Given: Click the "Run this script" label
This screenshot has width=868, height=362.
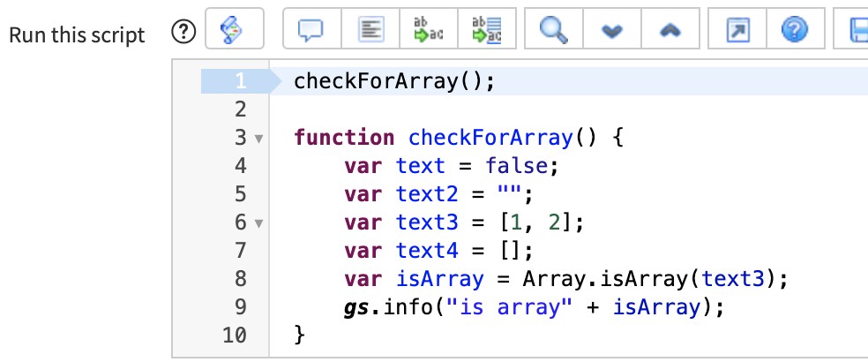Looking at the screenshot, I should (77, 35).
